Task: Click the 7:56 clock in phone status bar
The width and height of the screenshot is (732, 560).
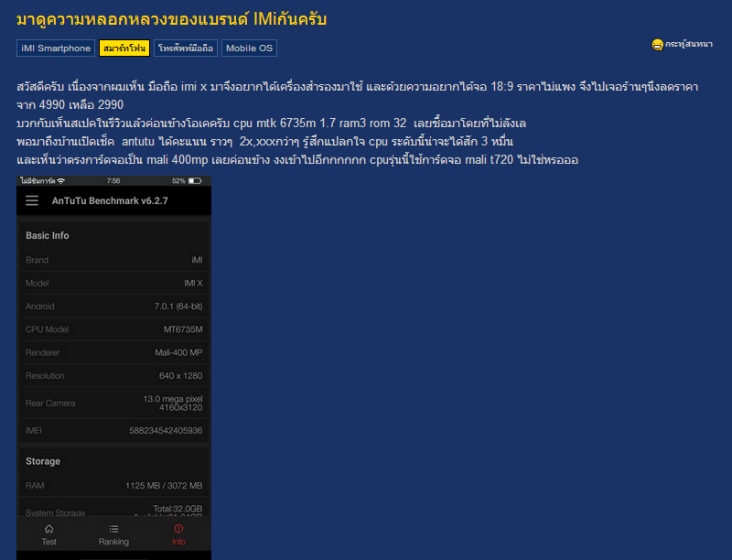Action: click(113, 180)
